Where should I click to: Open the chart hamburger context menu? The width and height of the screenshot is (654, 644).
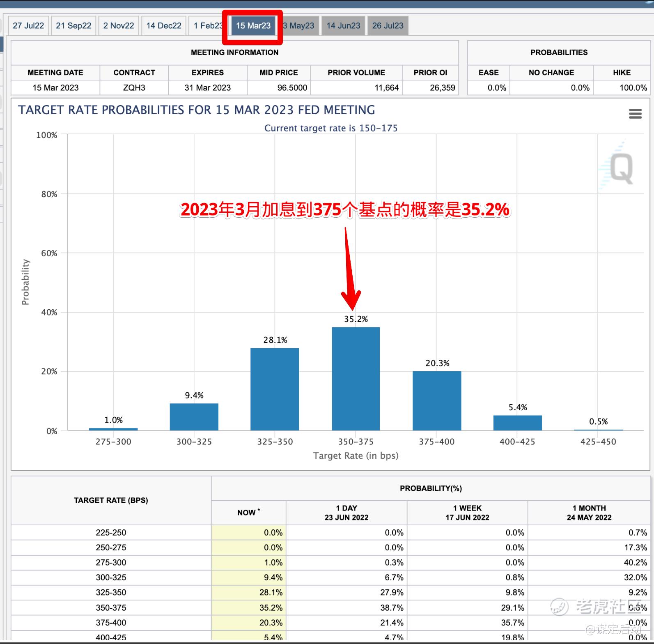click(635, 114)
